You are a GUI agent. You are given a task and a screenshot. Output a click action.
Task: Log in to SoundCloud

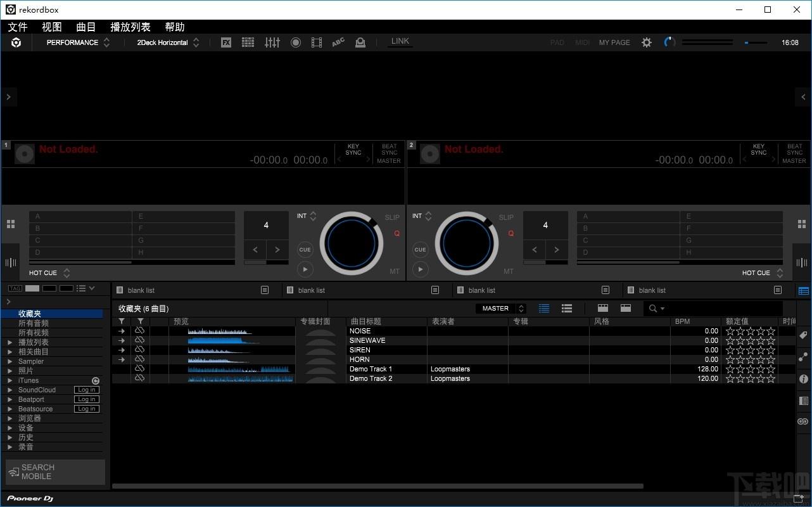point(86,390)
